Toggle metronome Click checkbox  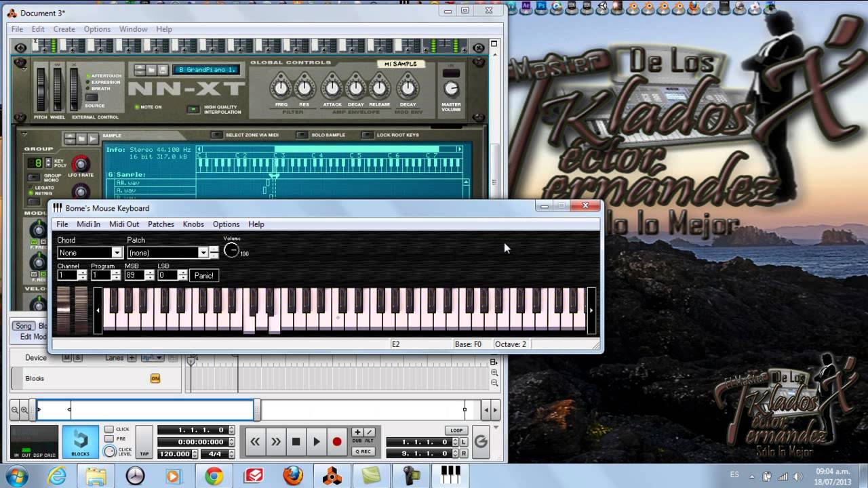tap(108, 430)
